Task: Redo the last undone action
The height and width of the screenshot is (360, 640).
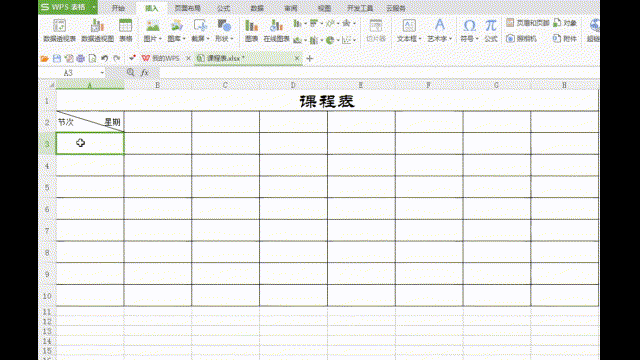Action: pos(117,59)
